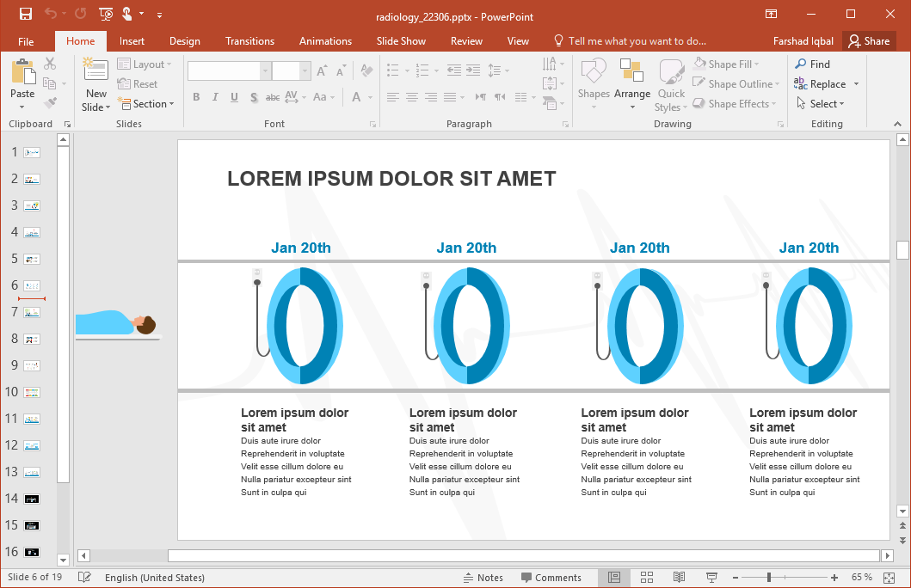
Task: Start Slide Show from status bar icon
Action: click(x=711, y=577)
